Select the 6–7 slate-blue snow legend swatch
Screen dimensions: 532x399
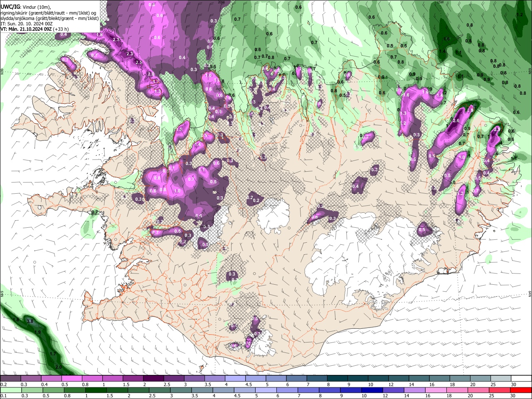coord(297,379)
